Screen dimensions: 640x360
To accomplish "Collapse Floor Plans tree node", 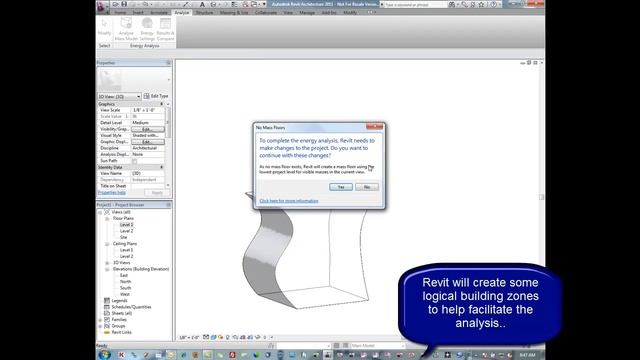I will point(107,218).
